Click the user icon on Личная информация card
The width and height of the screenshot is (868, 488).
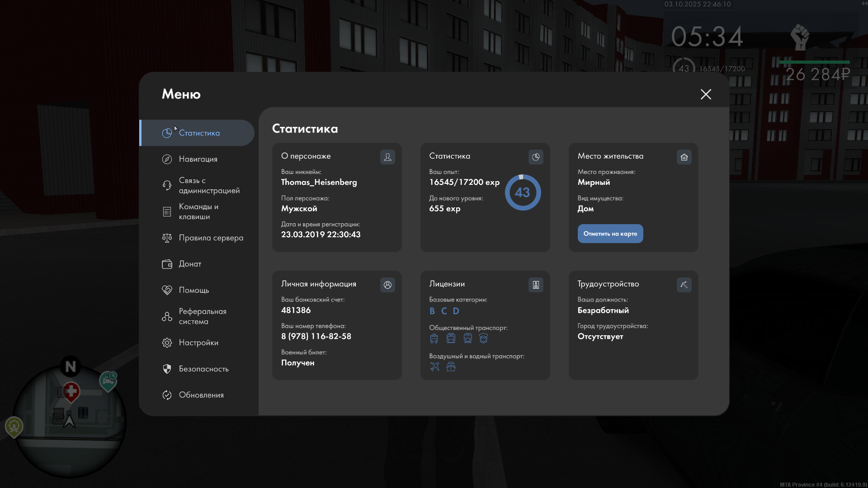click(x=387, y=285)
